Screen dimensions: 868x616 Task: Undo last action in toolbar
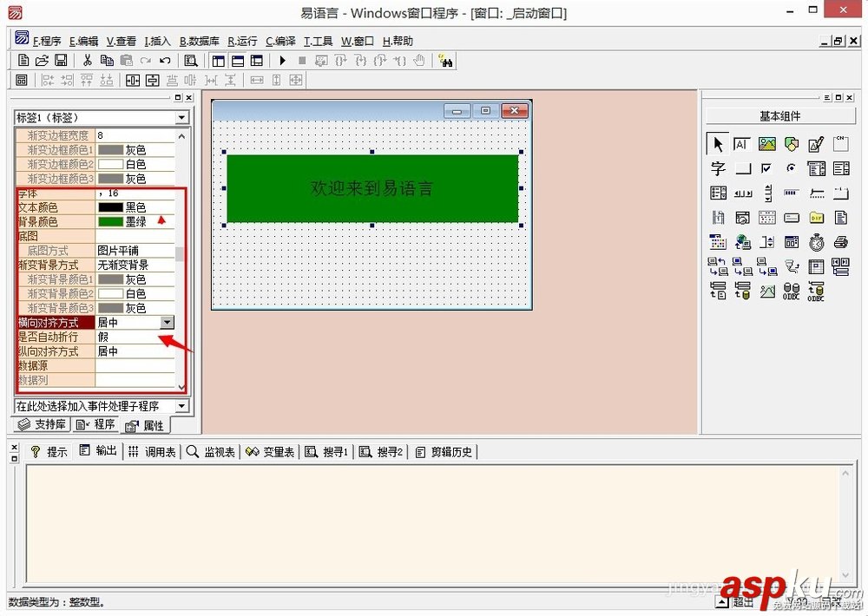(x=165, y=61)
